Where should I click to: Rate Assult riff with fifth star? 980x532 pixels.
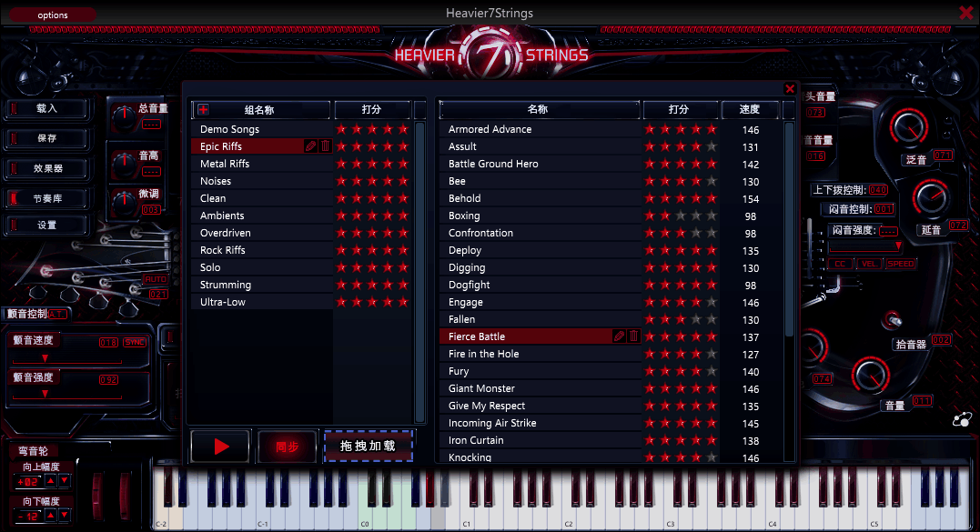tap(712, 146)
